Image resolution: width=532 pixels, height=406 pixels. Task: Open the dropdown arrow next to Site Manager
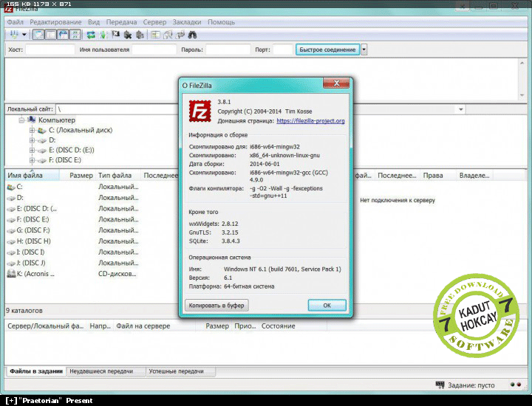24,35
